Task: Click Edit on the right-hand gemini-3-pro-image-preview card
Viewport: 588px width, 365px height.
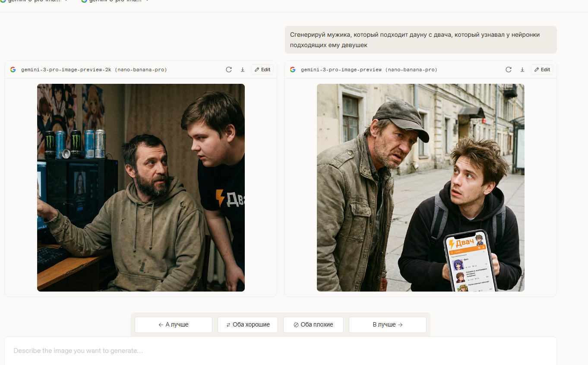Action: click(x=542, y=70)
